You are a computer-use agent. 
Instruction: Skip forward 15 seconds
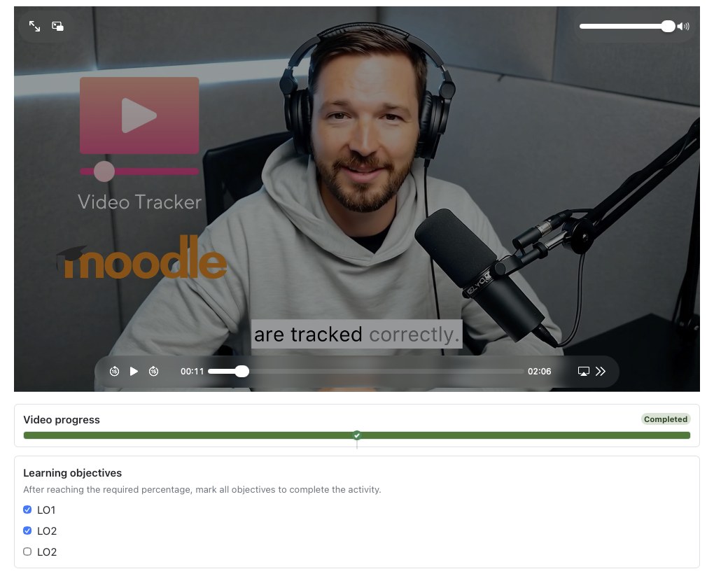tap(154, 372)
